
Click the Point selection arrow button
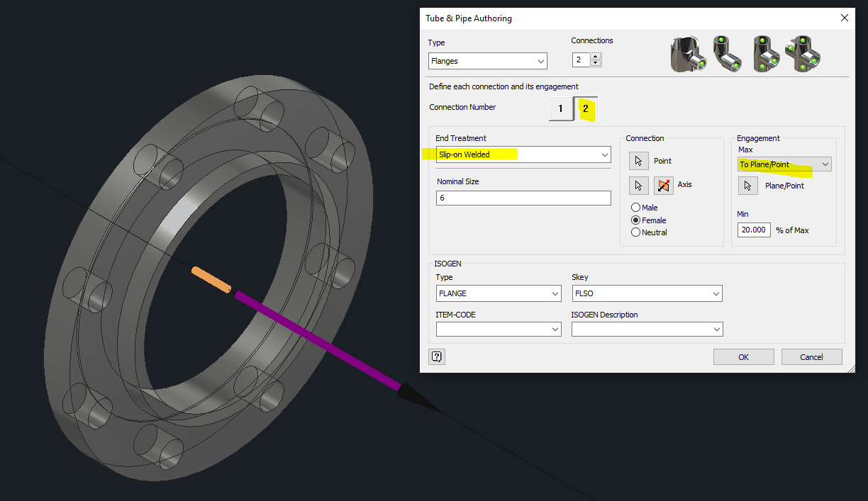pos(638,161)
